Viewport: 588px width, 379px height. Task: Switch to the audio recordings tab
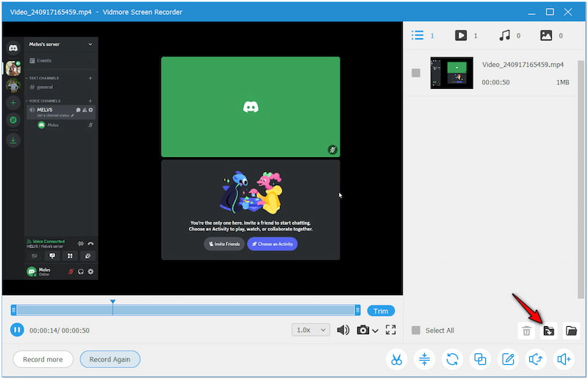pyautogui.click(x=503, y=35)
